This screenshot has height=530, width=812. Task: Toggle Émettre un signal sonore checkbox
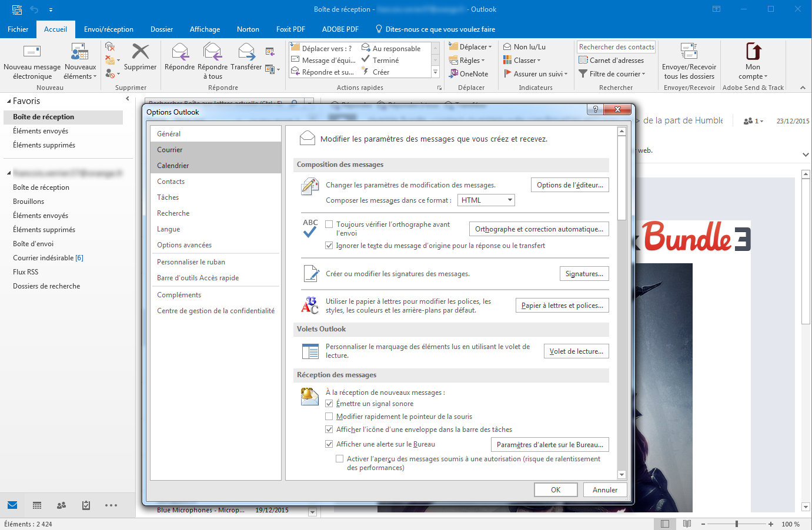[x=329, y=404]
